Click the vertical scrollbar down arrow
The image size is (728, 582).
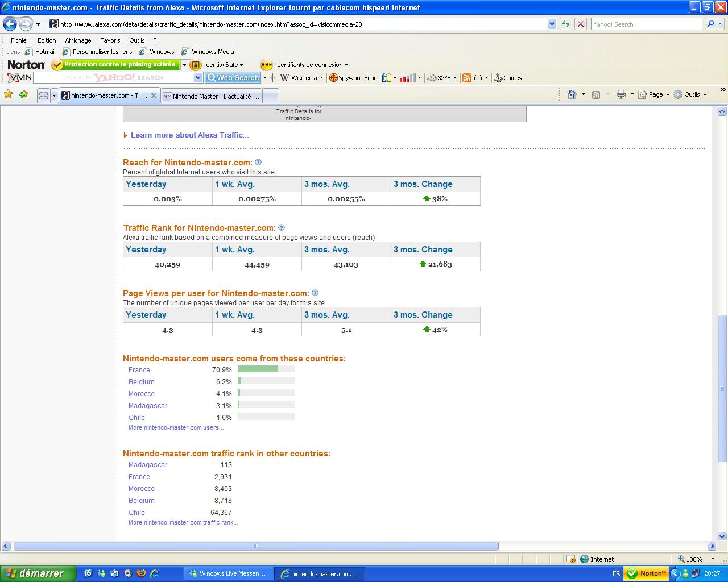722,536
